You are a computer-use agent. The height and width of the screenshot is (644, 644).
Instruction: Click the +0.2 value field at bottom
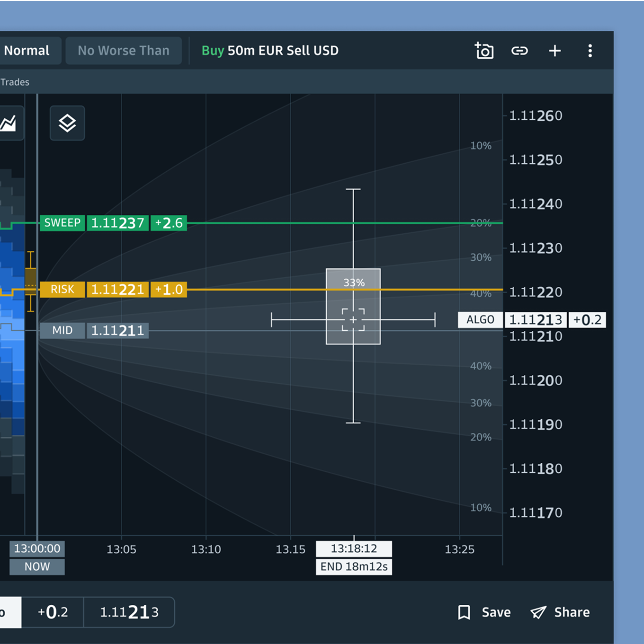[x=53, y=612]
